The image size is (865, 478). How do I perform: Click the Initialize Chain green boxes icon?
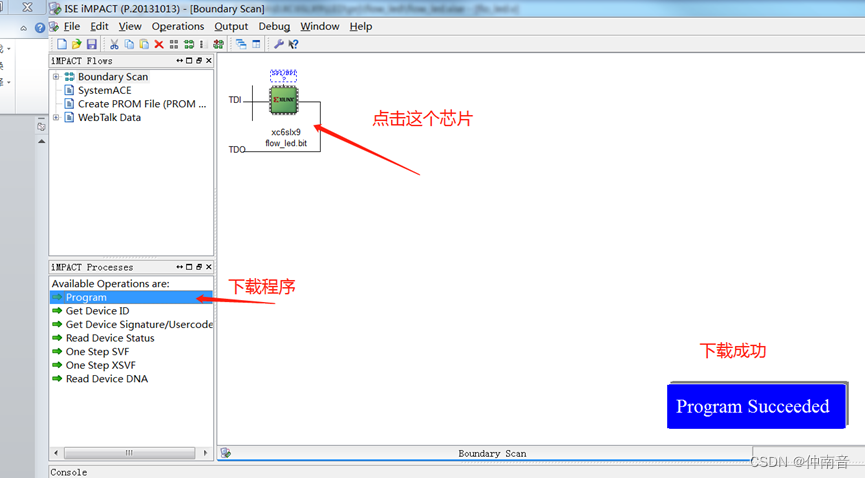[x=189, y=44]
